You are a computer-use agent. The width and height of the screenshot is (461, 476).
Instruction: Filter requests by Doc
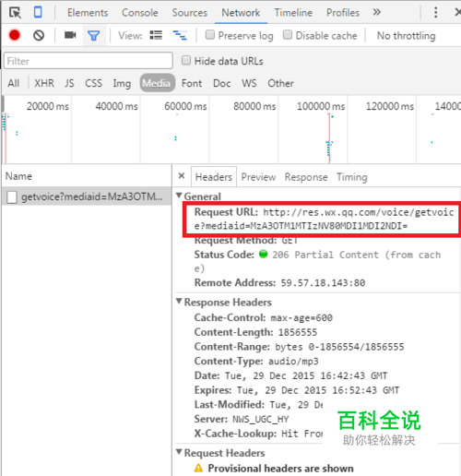point(221,83)
